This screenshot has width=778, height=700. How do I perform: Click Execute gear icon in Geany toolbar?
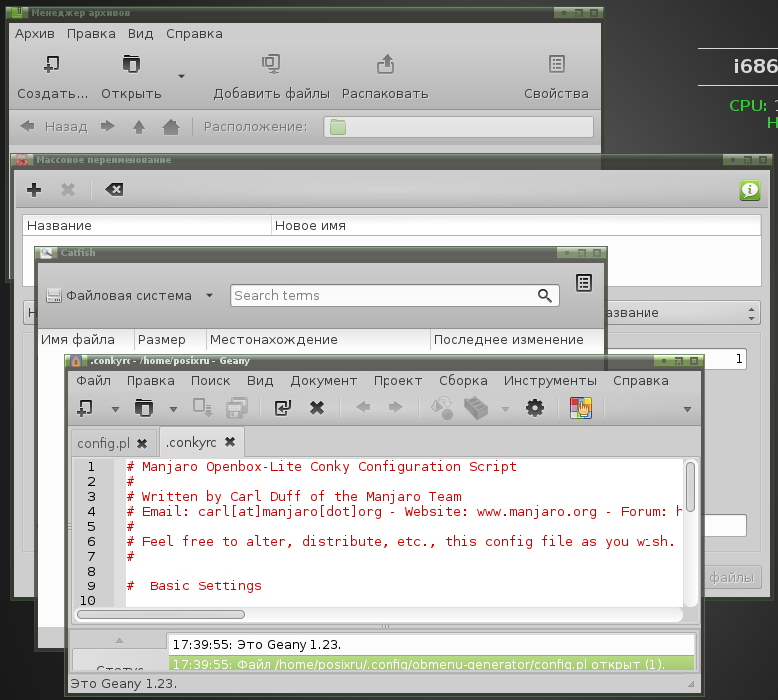(534, 408)
